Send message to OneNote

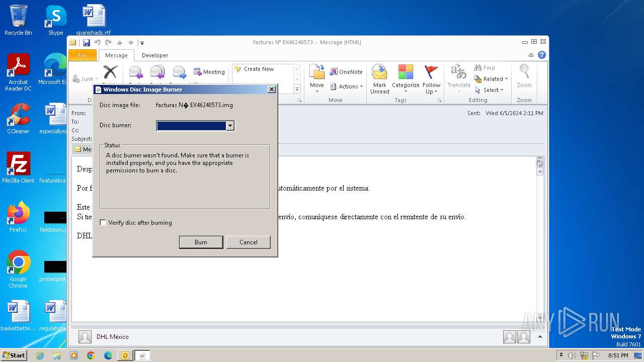coord(346,72)
